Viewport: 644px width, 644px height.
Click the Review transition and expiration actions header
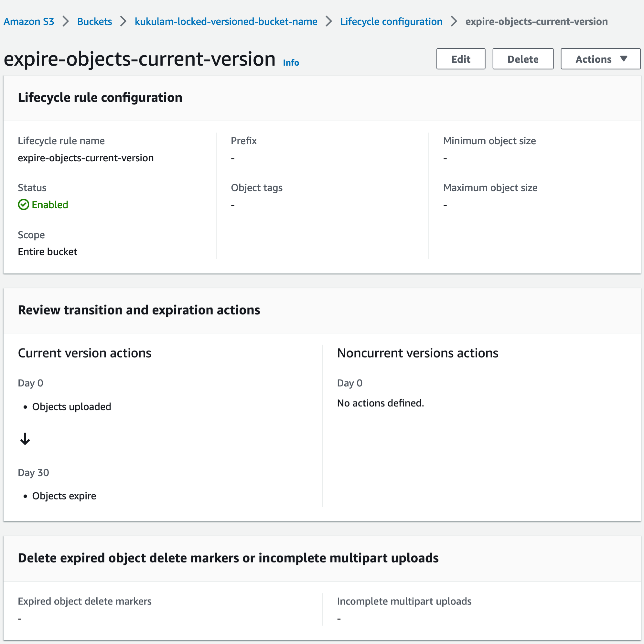pyautogui.click(x=139, y=310)
